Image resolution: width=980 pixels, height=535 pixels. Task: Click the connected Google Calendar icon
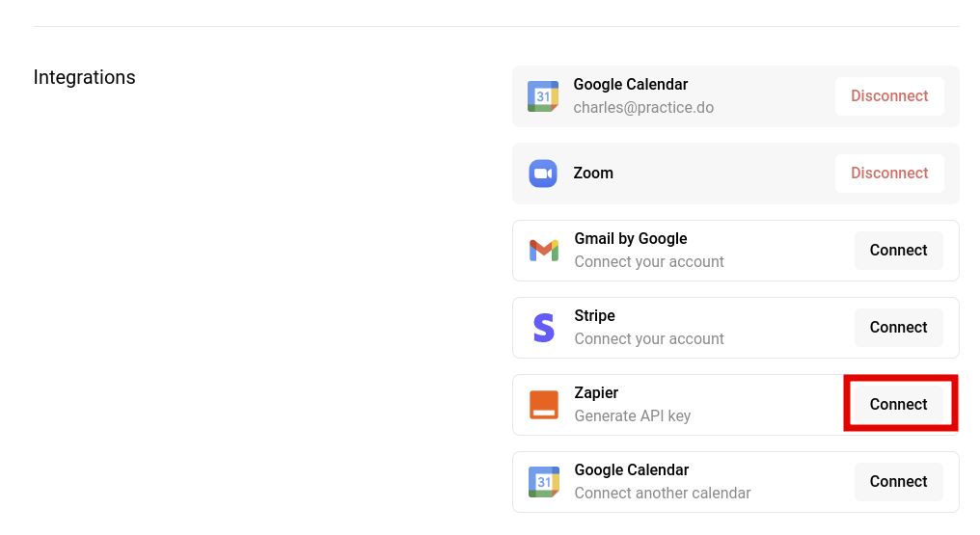point(542,96)
